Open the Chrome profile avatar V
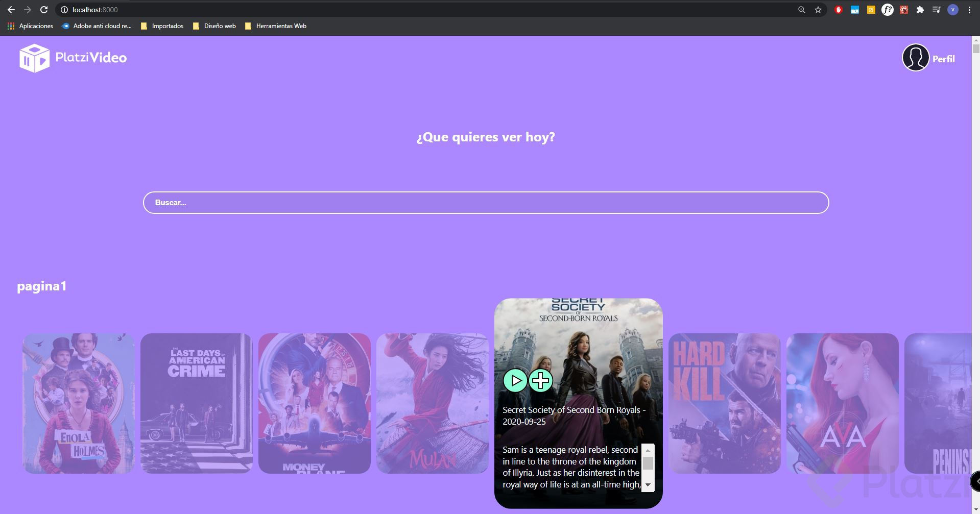 click(953, 10)
